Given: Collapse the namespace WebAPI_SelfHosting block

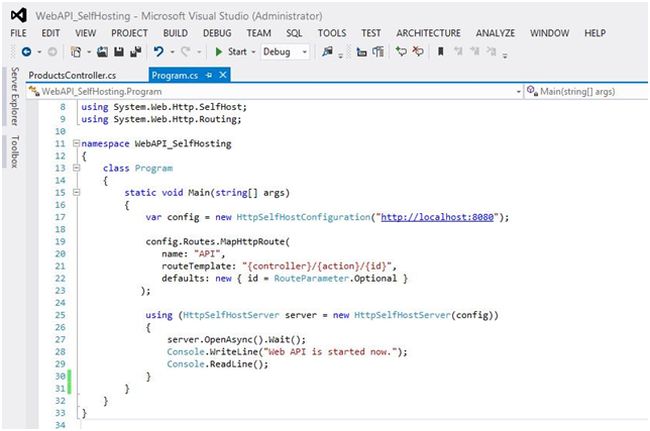Looking at the screenshot, I should 76,143.
